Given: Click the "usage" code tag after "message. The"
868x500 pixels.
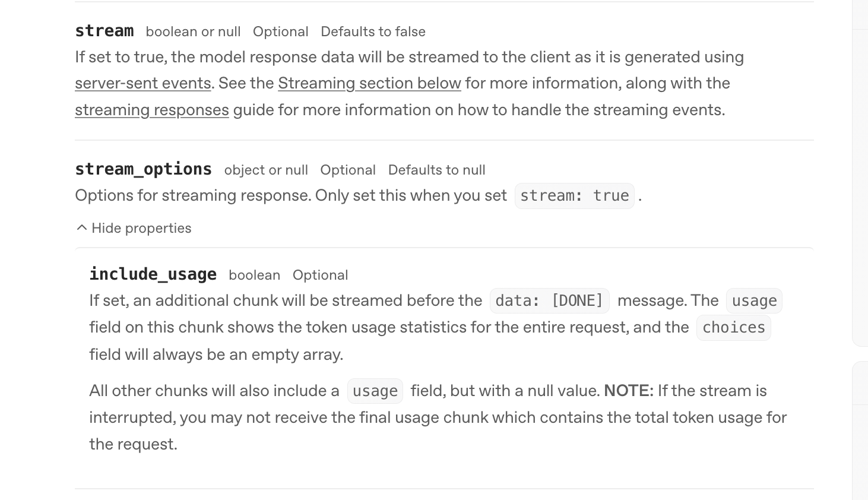Looking at the screenshot, I should tap(754, 301).
